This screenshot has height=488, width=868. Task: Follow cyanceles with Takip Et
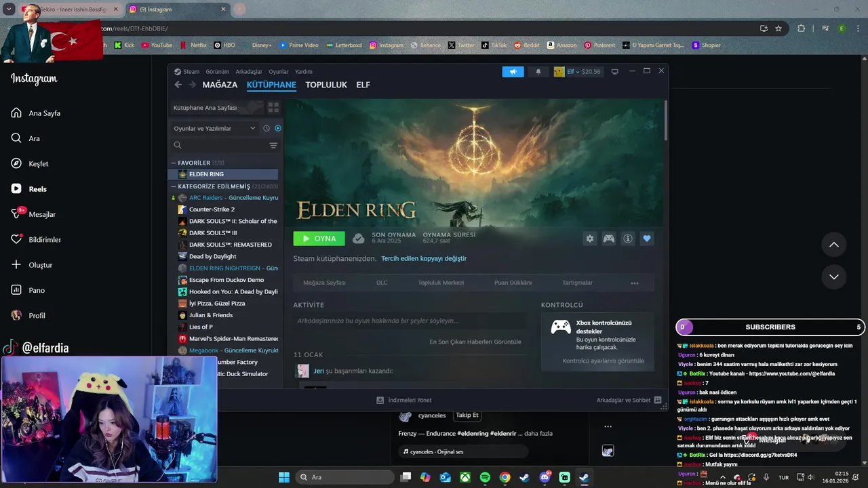467,415
